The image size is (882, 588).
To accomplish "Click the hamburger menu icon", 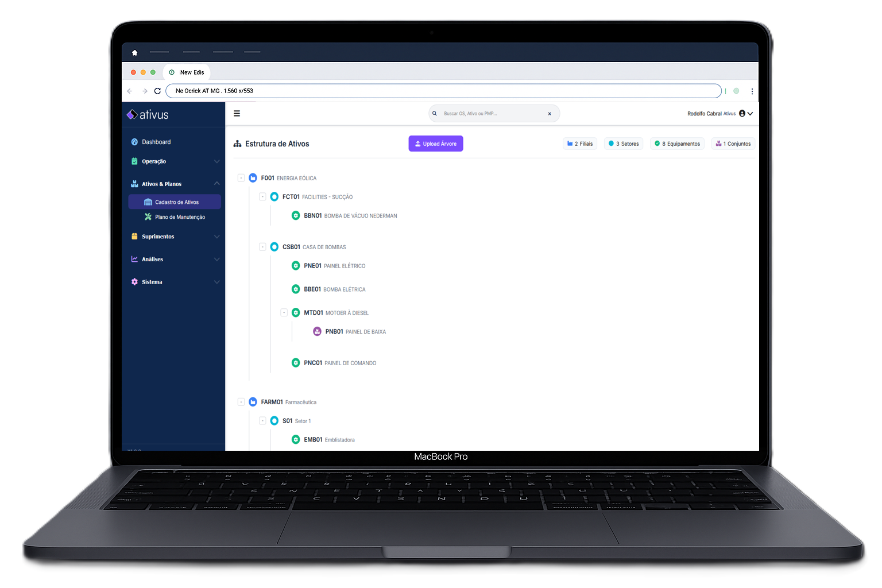I will pyautogui.click(x=237, y=114).
